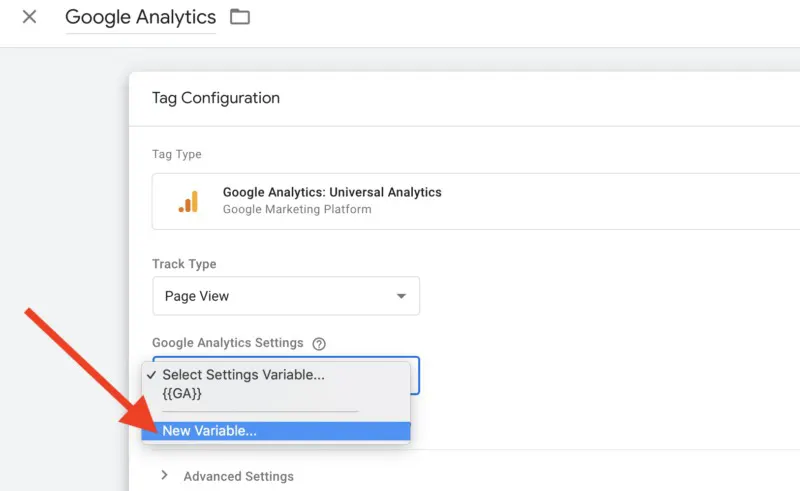Click the Advanced Settings label
Image resolution: width=800 pixels, height=491 pixels.
[239, 476]
